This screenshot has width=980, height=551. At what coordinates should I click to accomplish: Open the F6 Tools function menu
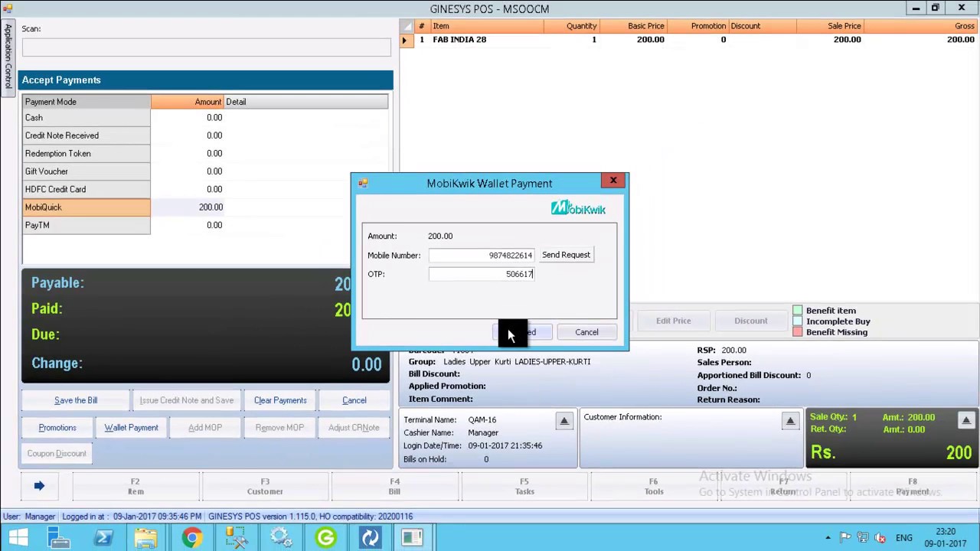pos(653,486)
